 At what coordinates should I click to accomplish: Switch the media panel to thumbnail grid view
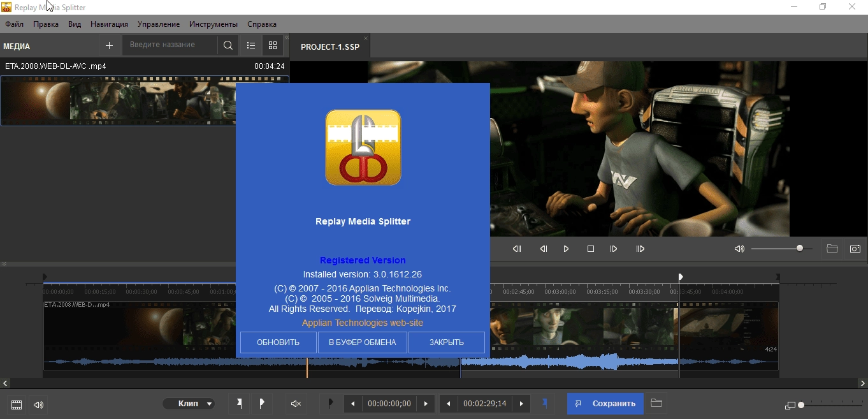(273, 45)
